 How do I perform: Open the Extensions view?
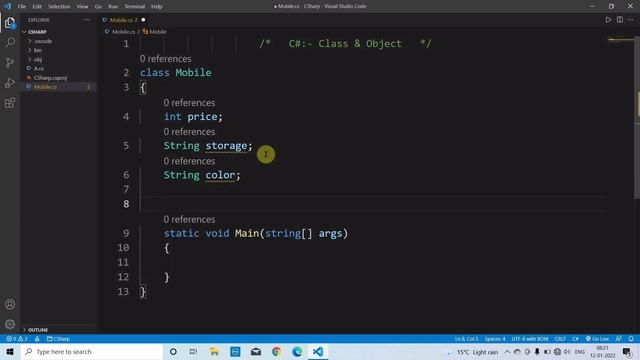(x=10, y=102)
